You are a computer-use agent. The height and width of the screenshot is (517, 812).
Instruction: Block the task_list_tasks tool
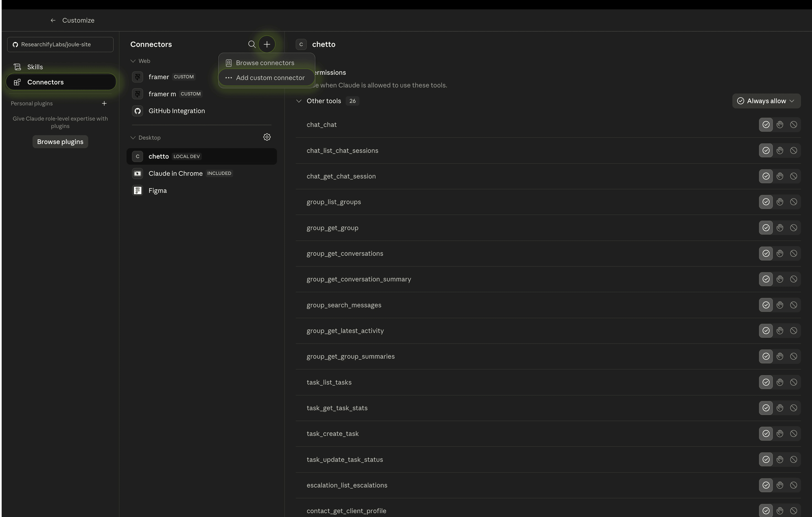(x=793, y=382)
